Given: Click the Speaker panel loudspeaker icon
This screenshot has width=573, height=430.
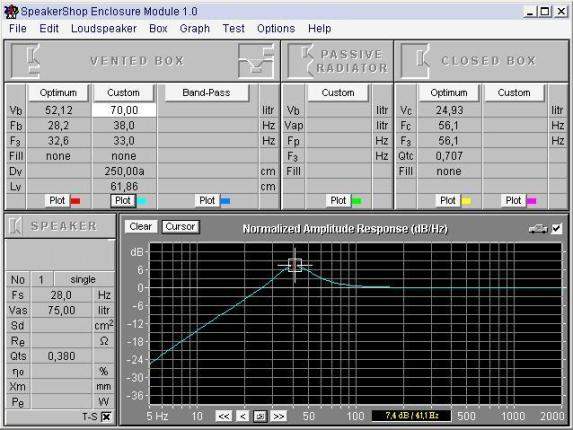Looking at the screenshot, I should 15,226.
